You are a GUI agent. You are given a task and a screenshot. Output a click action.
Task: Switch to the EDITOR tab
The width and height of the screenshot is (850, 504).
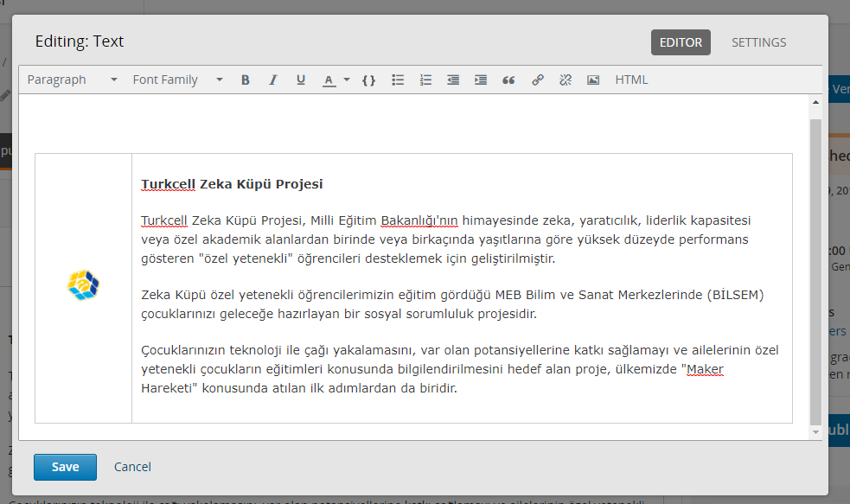point(681,42)
